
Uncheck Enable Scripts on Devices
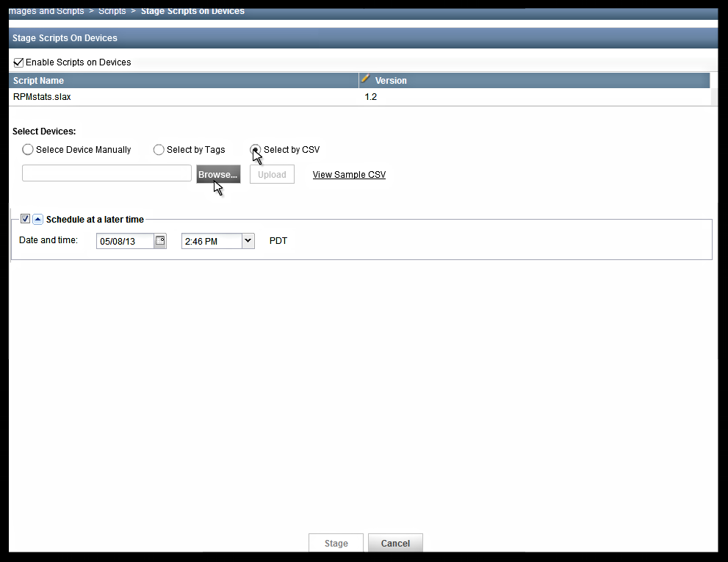pyautogui.click(x=18, y=62)
